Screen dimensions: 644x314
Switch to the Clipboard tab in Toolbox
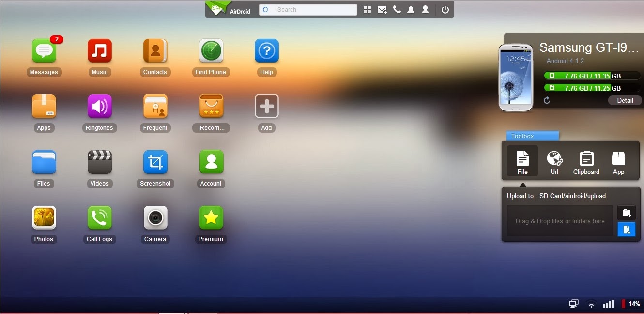(x=586, y=161)
